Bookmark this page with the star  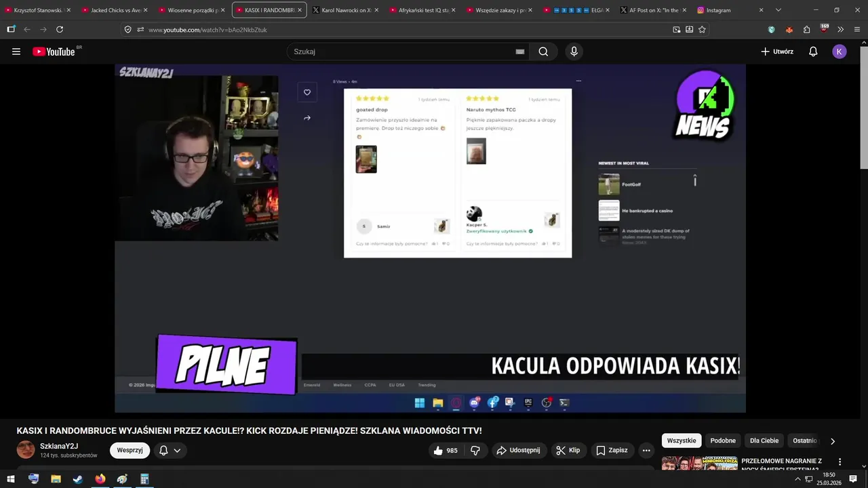pos(702,29)
